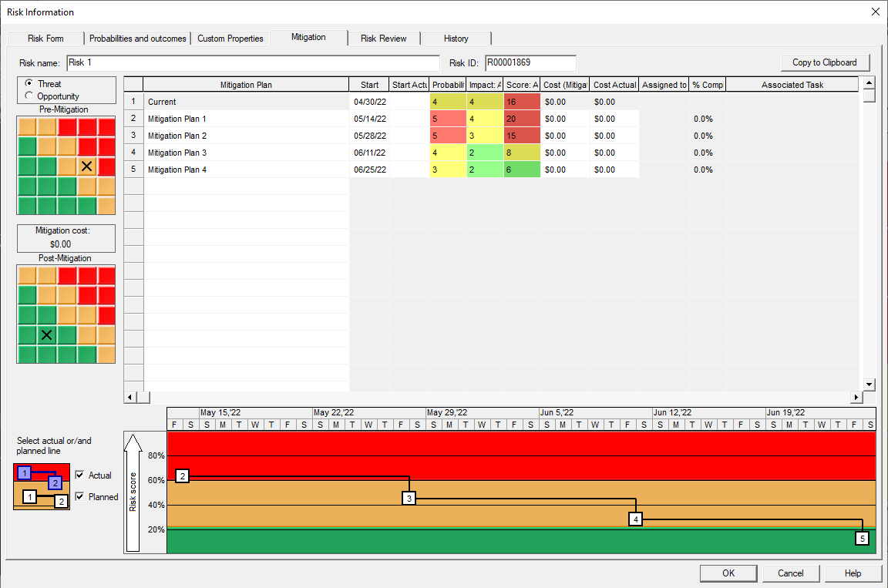This screenshot has width=888, height=588.
Task: Uncheck the Planned line checkbox
Action: pos(80,496)
